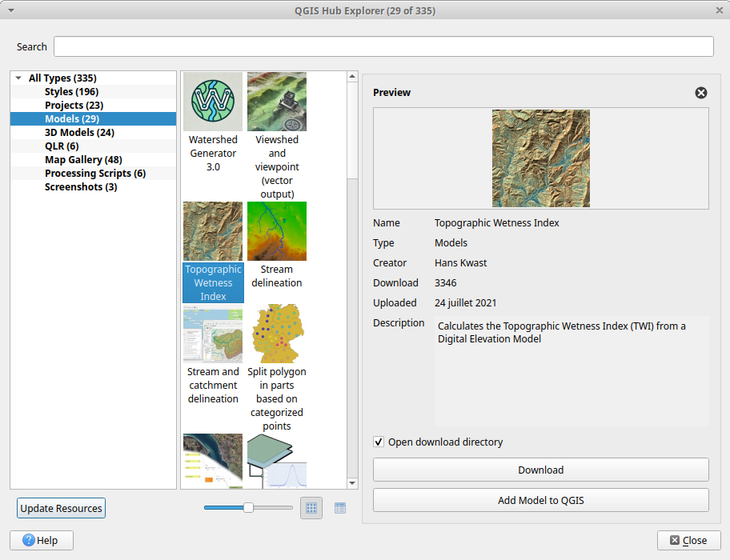This screenshot has width=730, height=560.
Task: Click the scrollbar down arrow in resource list
Action: (x=352, y=482)
